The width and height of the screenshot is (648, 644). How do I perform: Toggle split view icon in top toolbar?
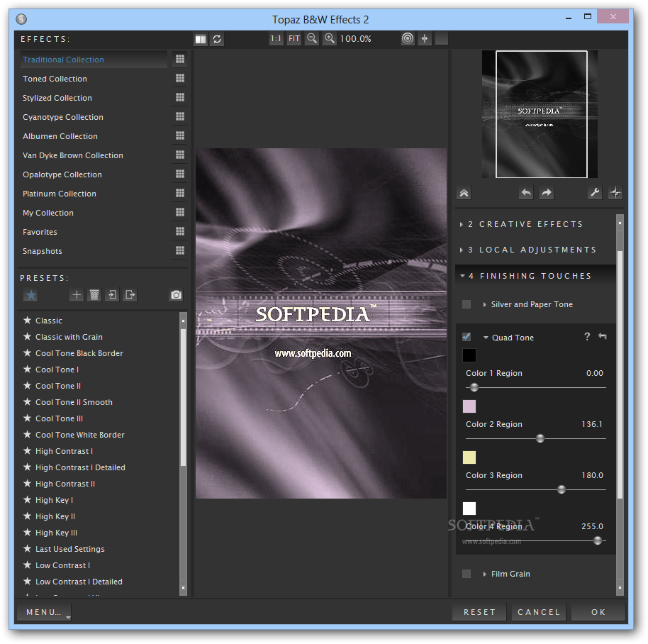point(201,39)
